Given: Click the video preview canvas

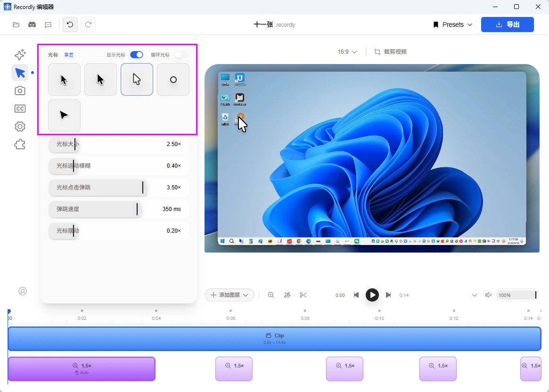Looking at the screenshot, I should pos(372,158).
